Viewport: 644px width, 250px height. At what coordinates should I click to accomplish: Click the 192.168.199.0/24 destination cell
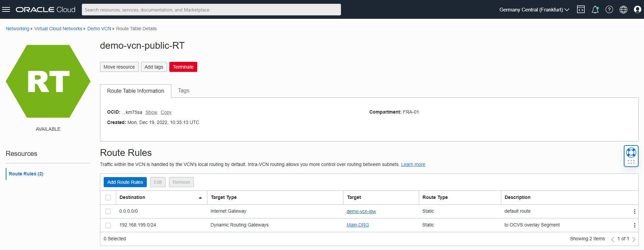(138, 225)
